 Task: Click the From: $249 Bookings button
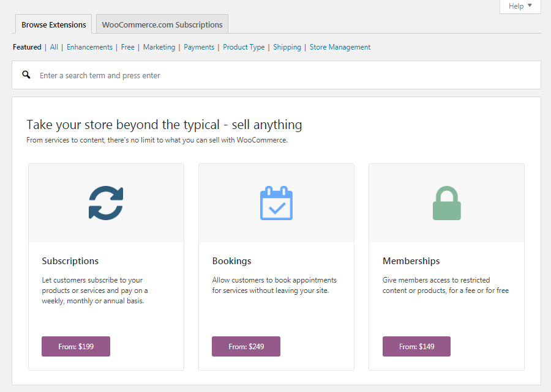click(x=246, y=346)
